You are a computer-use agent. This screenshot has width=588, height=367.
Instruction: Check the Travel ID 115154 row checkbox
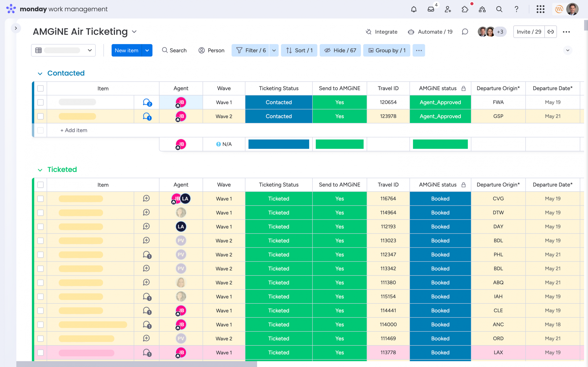(41, 297)
